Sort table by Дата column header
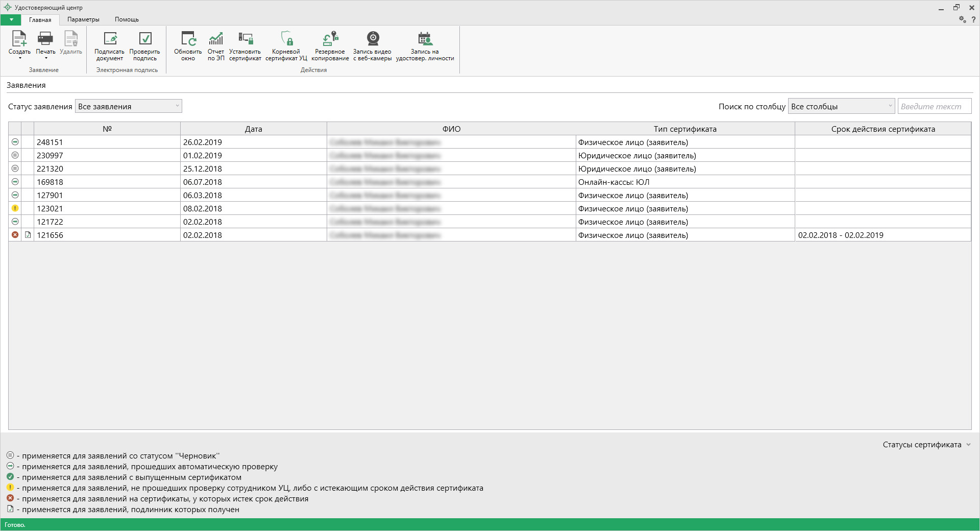This screenshot has width=980, height=531. (x=253, y=129)
